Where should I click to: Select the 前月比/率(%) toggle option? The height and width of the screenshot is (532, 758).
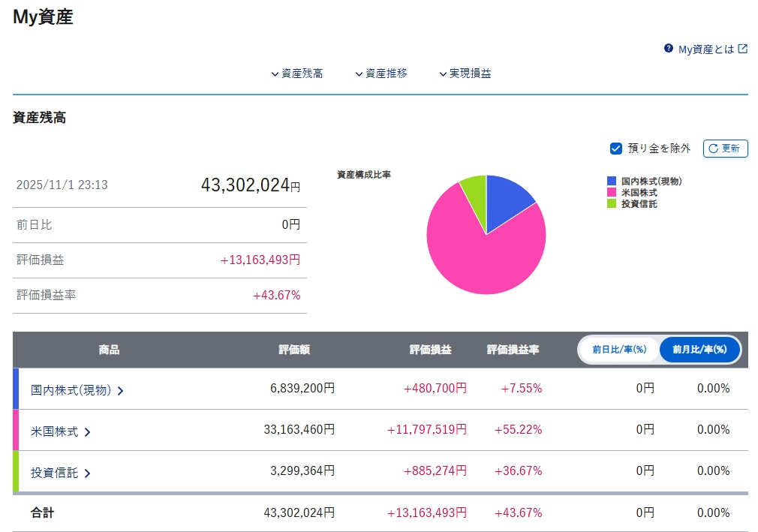tap(699, 350)
